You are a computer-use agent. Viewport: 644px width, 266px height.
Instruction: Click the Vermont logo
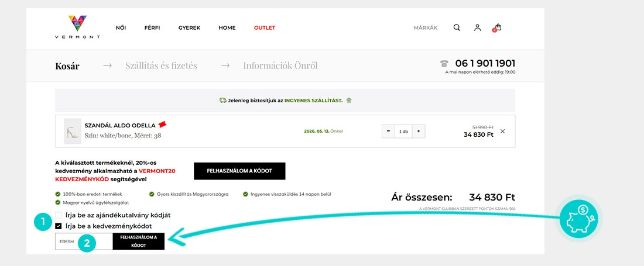(x=78, y=27)
